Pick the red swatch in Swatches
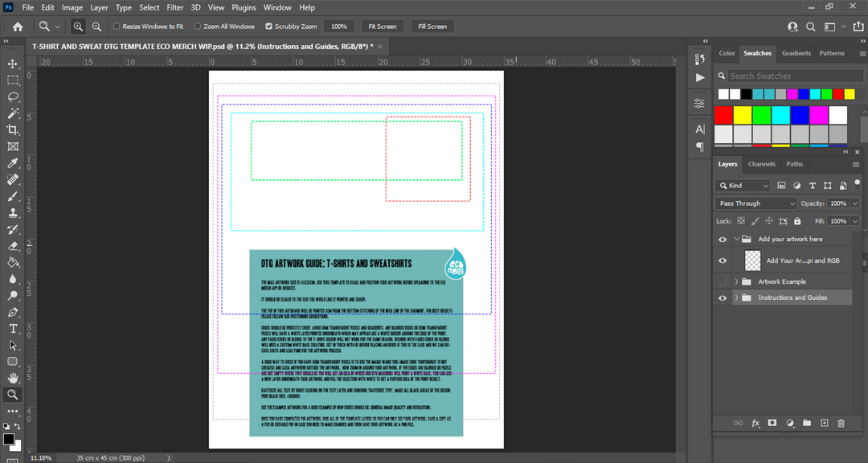 [x=723, y=115]
